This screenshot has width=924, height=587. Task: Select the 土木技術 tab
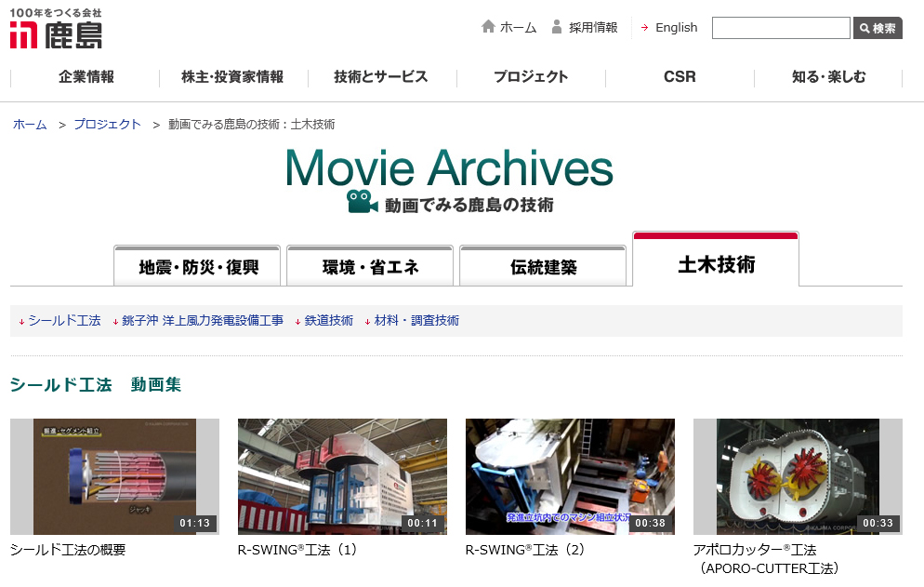point(716,260)
